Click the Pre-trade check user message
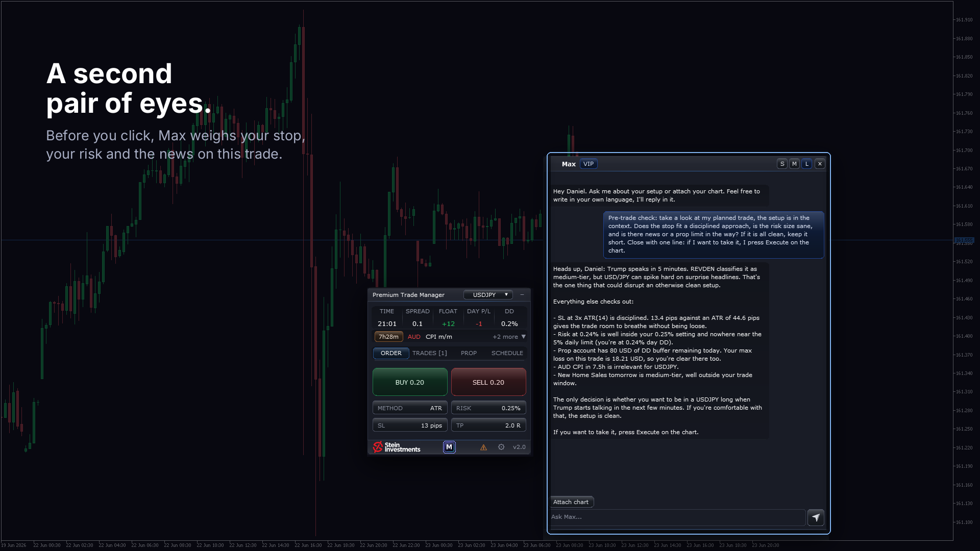The image size is (980, 551). click(x=714, y=234)
